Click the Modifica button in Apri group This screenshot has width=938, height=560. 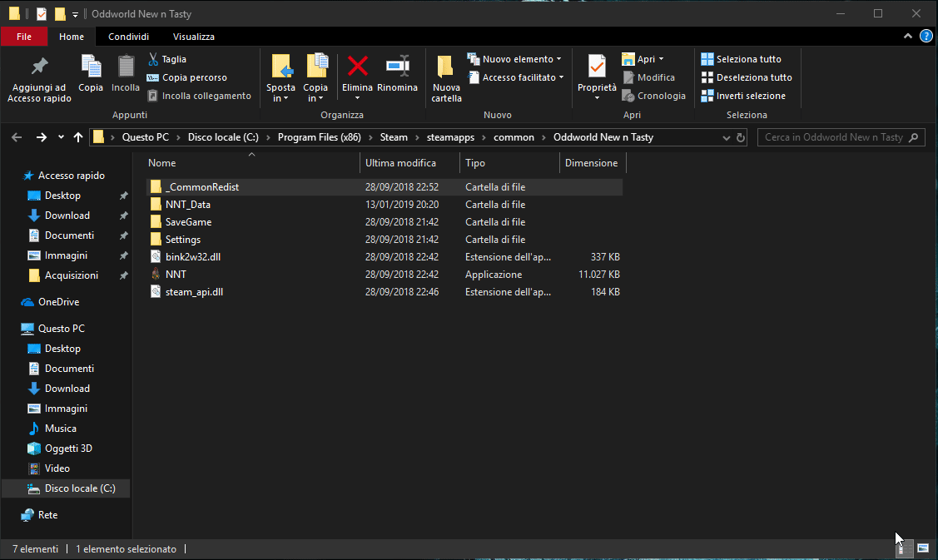coord(648,77)
